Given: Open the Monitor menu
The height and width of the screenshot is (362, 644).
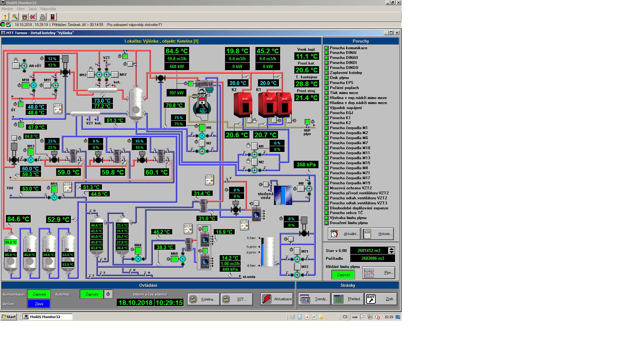Looking at the screenshot, I should (x=7, y=9).
